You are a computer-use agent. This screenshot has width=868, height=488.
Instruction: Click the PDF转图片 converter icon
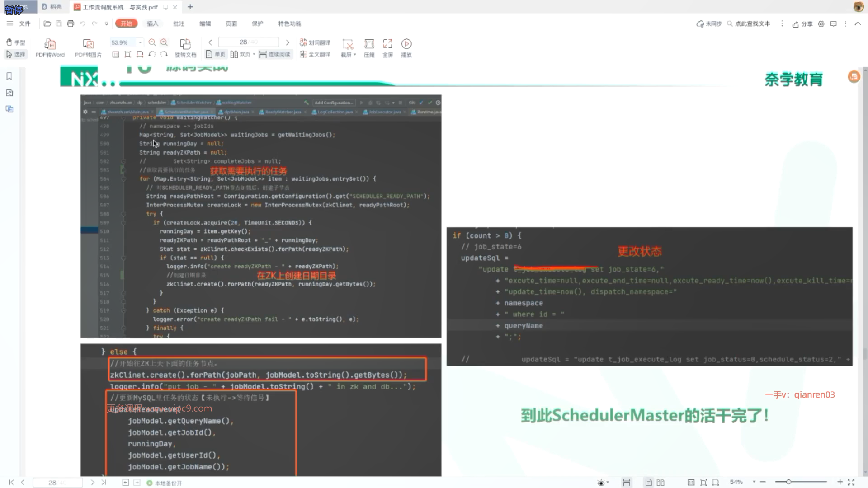(x=88, y=44)
